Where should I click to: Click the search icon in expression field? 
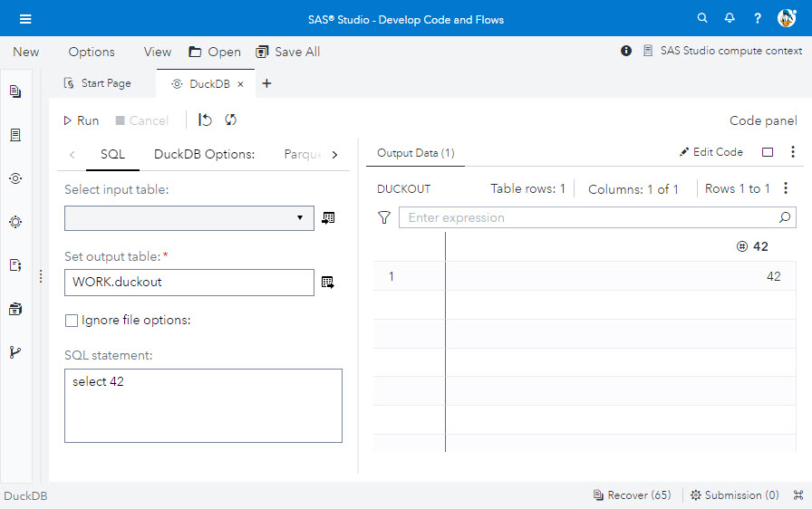[x=785, y=217]
